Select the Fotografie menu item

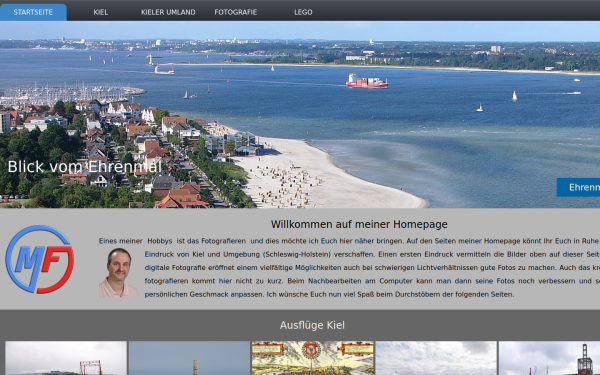[x=236, y=12]
